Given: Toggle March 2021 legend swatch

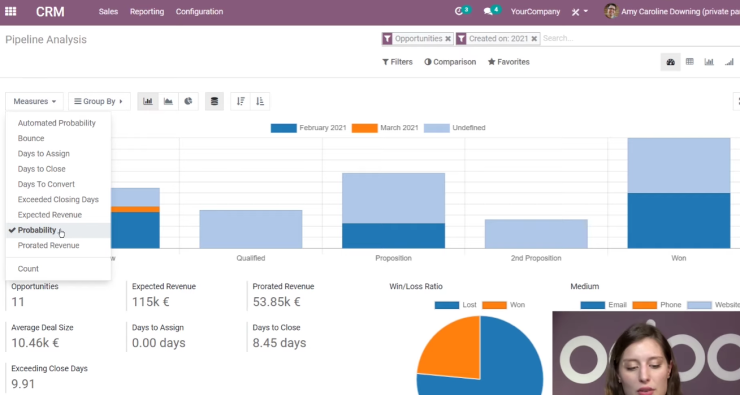Looking at the screenshot, I should point(364,128).
